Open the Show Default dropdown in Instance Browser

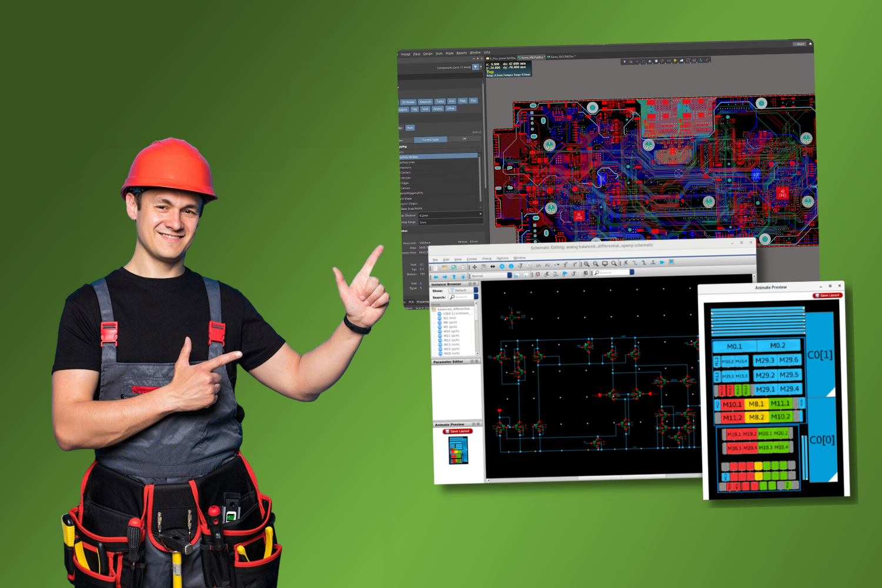coord(463,290)
